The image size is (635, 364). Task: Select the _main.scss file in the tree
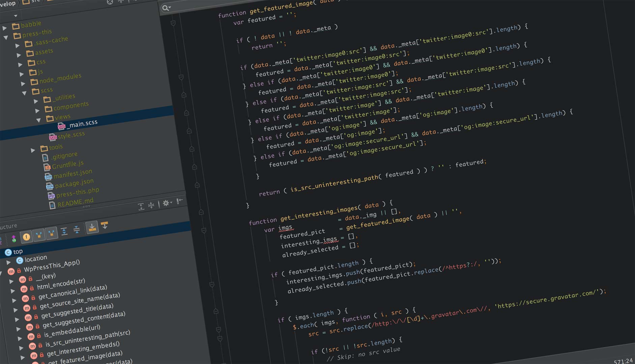83,123
